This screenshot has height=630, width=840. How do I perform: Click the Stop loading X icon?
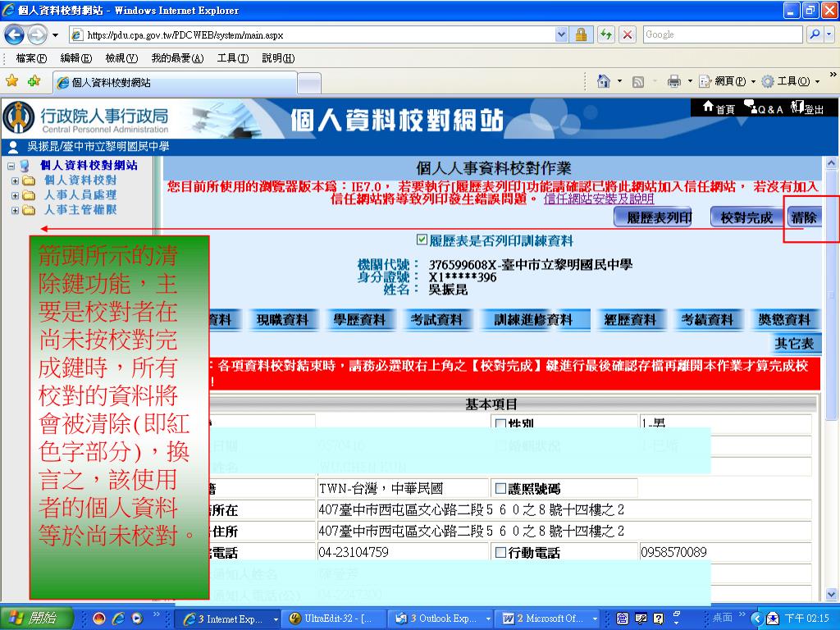click(628, 34)
